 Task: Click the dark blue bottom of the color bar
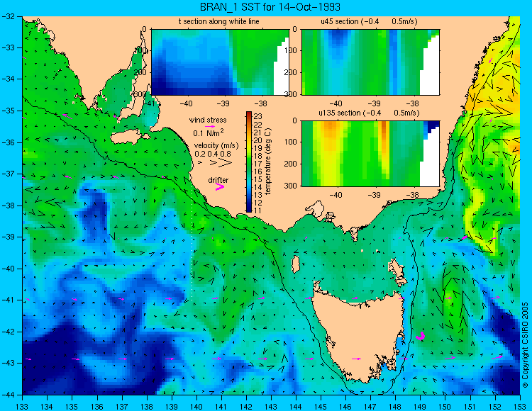pos(249,210)
